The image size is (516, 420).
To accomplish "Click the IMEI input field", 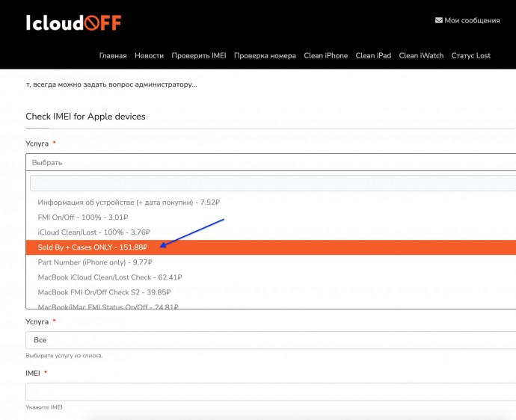I will (269, 392).
